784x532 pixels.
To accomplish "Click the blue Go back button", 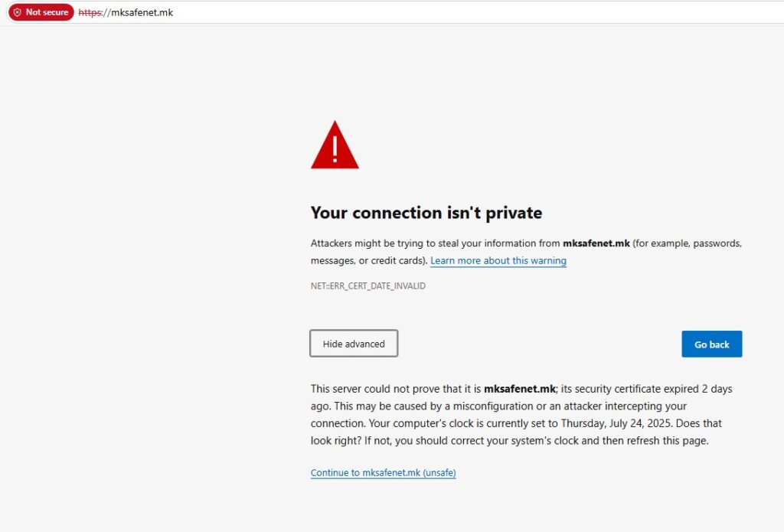I will (x=711, y=344).
